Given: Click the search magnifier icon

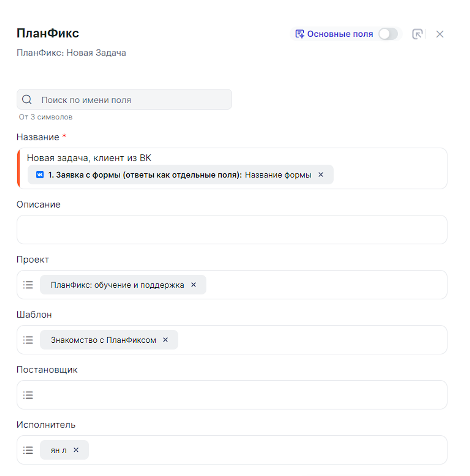Looking at the screenshot, I should 27,99.
